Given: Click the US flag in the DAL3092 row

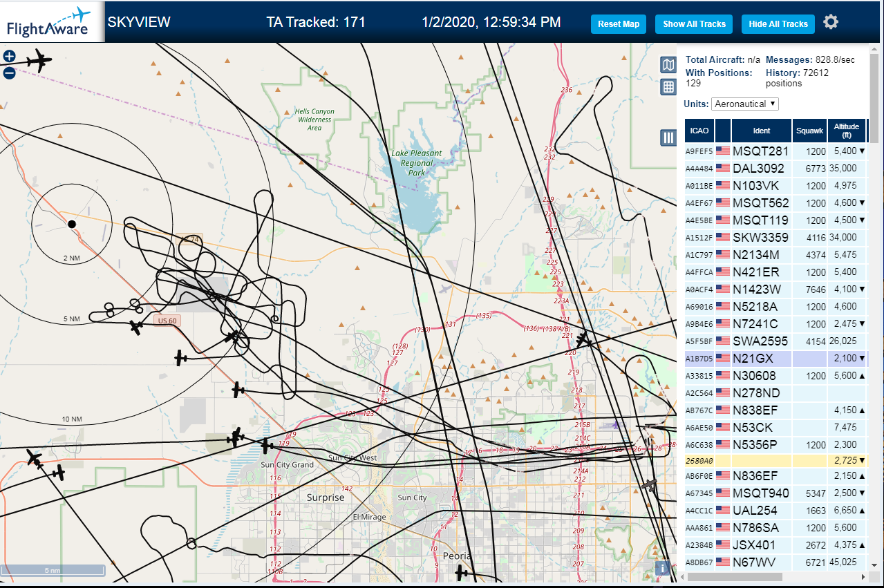Looking at the screenshot, I should (x=723, y=168).
